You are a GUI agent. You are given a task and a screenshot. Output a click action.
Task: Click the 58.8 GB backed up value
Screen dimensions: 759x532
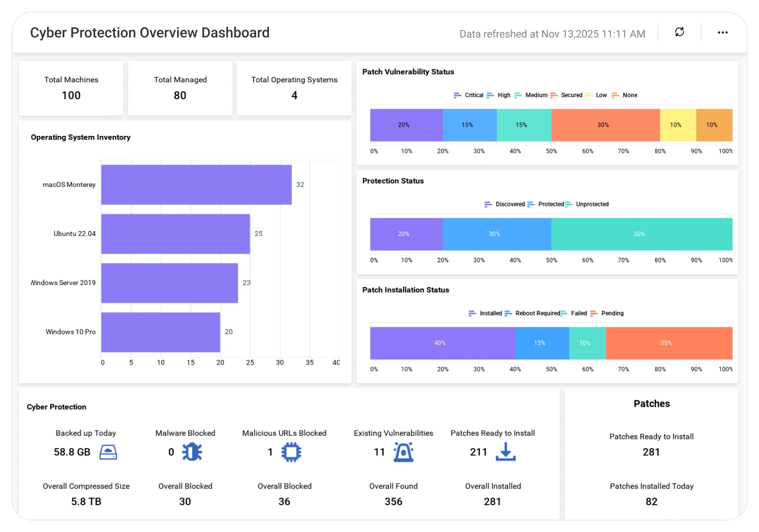point(72,452)
